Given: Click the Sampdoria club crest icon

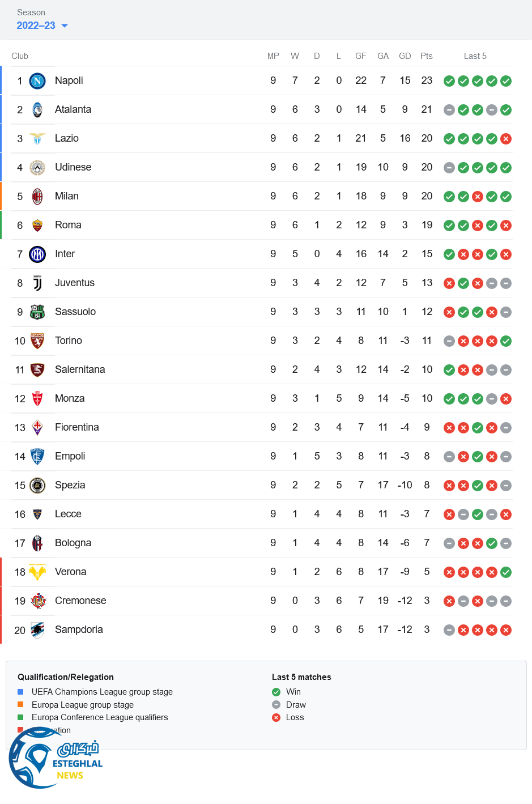Looking at the screenshot, I should tap(37, 630).
